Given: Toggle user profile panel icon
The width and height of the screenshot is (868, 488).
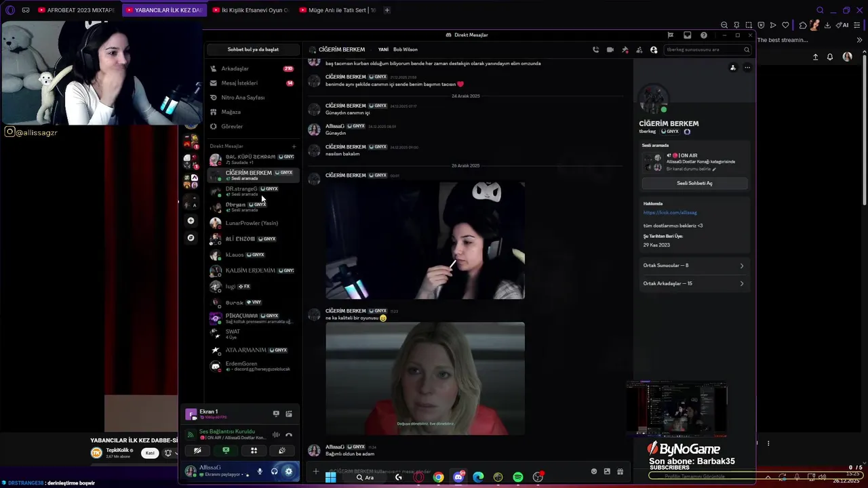Looking at the screenshot, I should tap(654, 49).
